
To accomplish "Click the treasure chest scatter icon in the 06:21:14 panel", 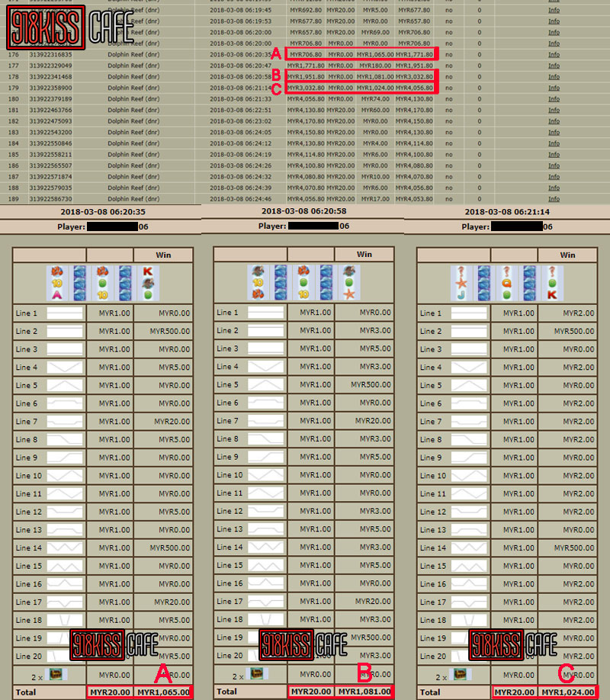I will point(462,675).
